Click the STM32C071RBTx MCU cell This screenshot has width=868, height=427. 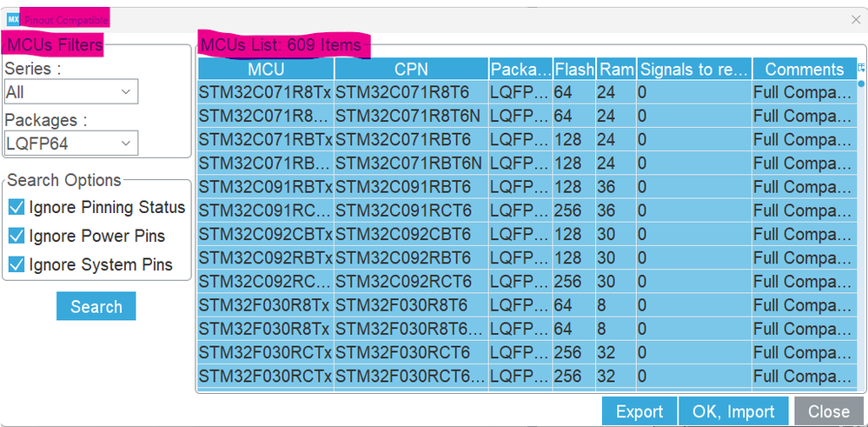(266, 139)
